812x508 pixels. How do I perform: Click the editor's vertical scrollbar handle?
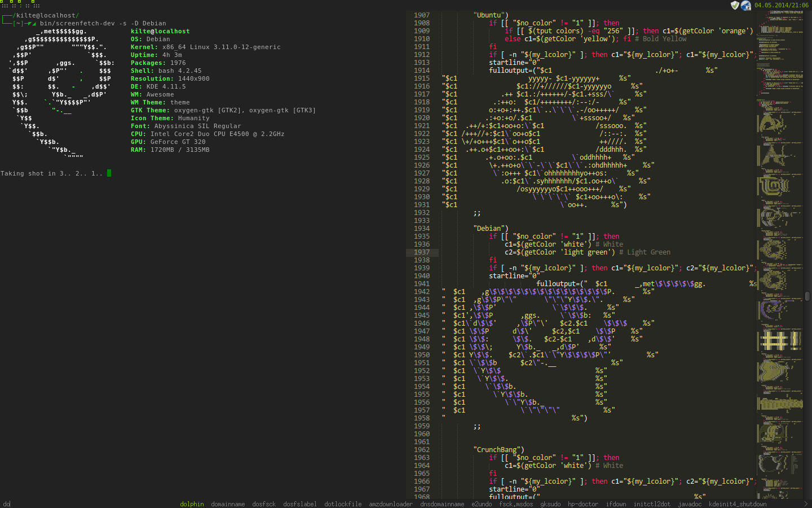[807, 296]
